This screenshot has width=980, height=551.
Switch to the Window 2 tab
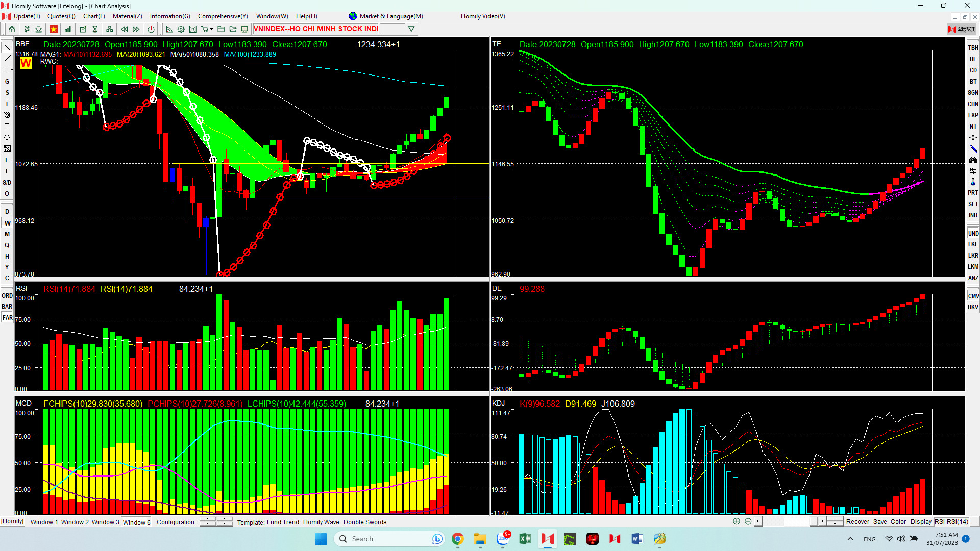tap(75, 522)
